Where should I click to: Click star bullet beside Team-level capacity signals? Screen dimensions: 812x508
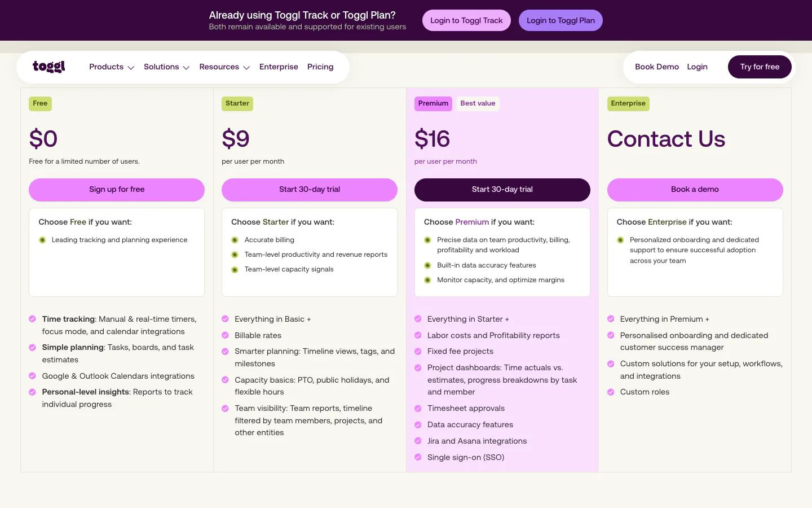point(235,270)
